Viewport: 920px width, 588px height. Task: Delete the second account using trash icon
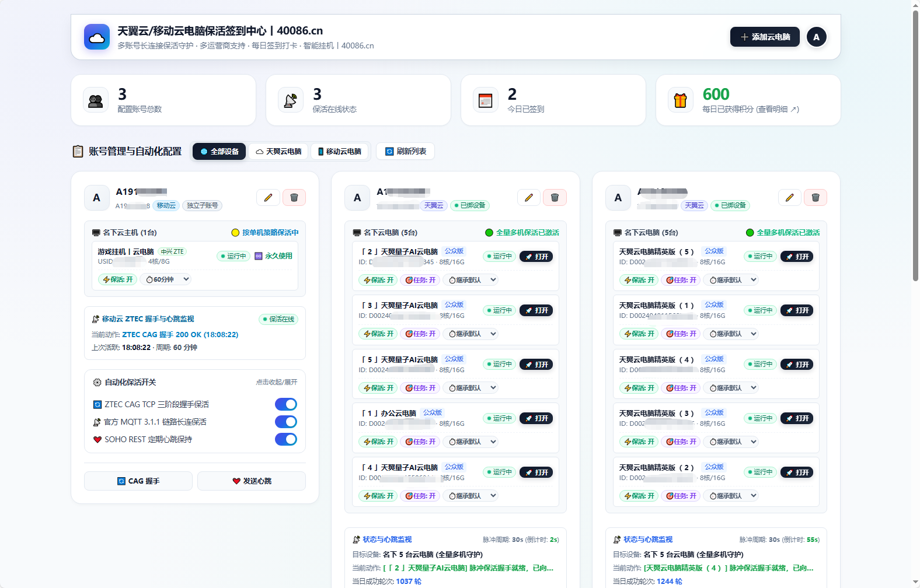click(x=555, y=198)
